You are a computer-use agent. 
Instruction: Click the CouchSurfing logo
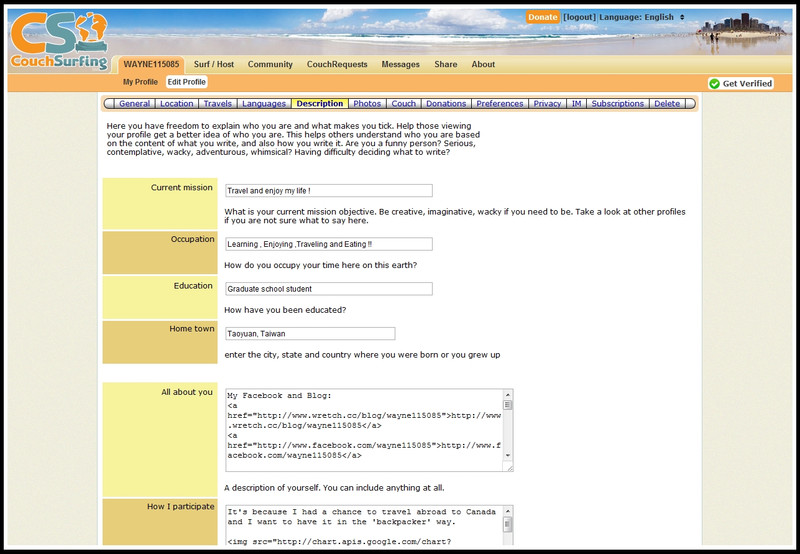pyautogui.click(x=59, y=41)
